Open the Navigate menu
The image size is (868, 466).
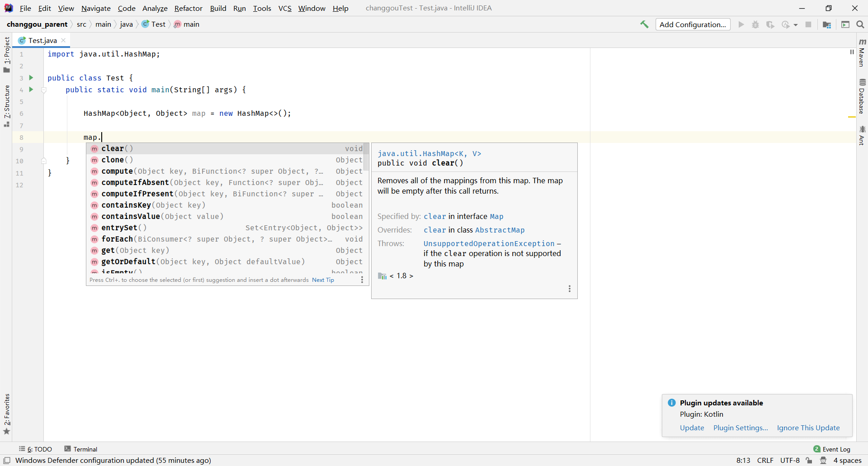[x=96, y=8]
